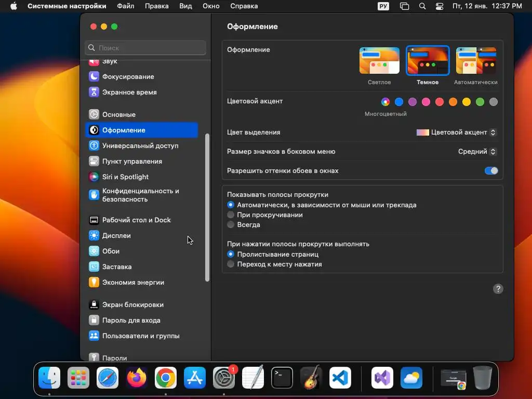Image resolution: width=532 pixels, height=399 pixels.
Task: Choose the green accent color
Action: coord(480,102)
